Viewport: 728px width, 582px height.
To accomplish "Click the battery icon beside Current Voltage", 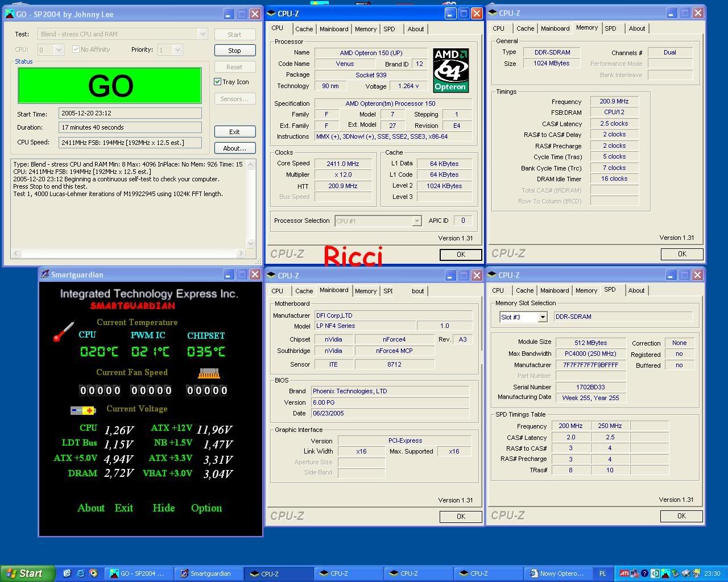I will pos(83,410).
